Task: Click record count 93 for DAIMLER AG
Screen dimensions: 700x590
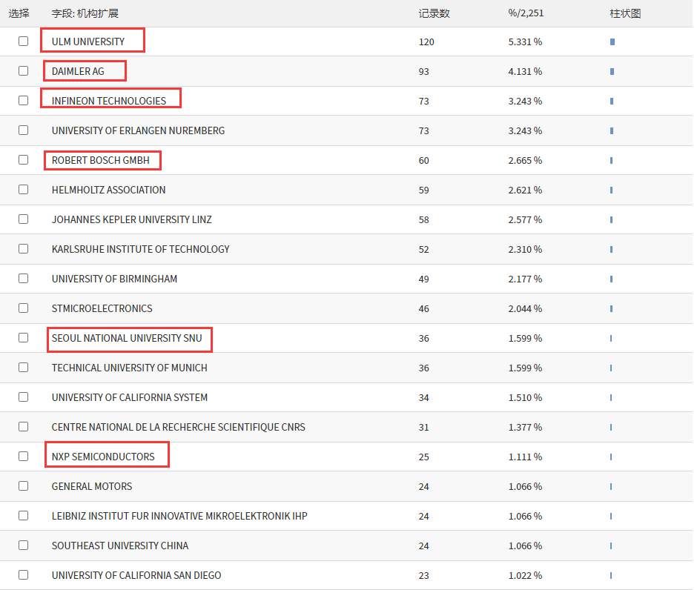Action: pos(423,71)
